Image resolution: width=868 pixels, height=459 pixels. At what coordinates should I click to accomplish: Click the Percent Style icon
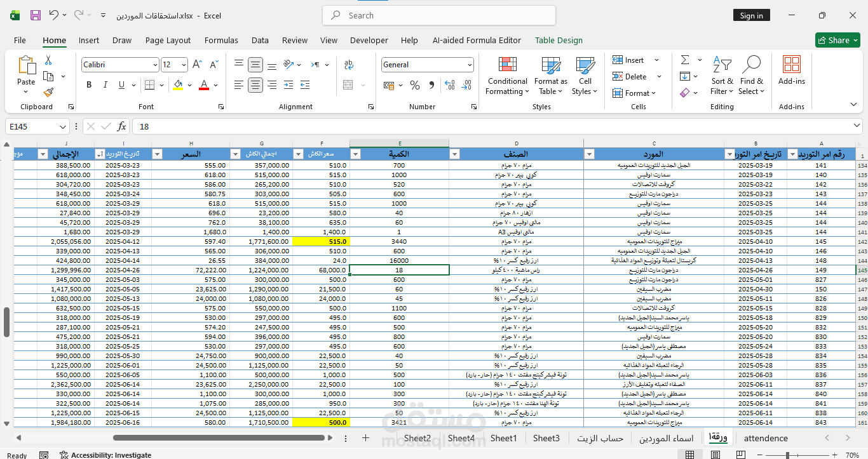coord(415,85)
